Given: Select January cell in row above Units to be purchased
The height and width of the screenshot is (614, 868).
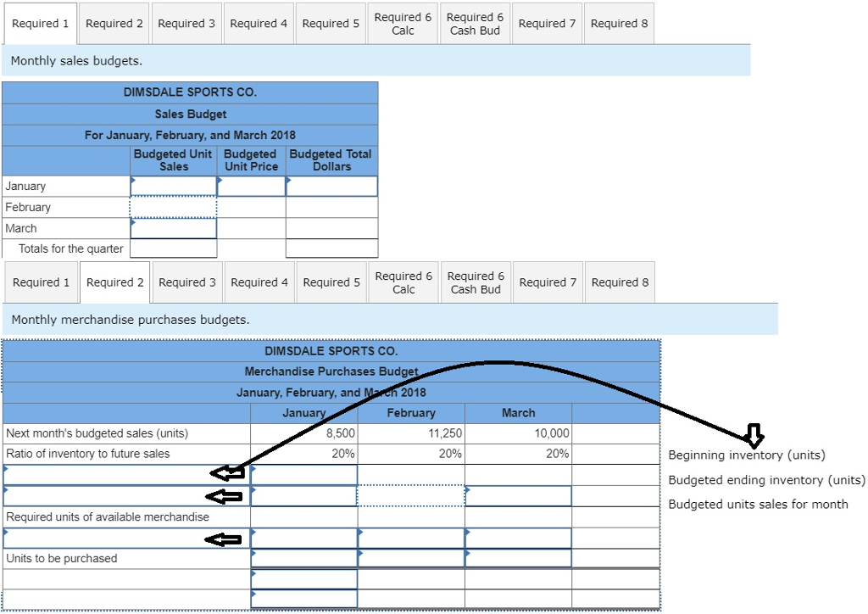Looking at the screenshot, I should click(x=304, y=539).
